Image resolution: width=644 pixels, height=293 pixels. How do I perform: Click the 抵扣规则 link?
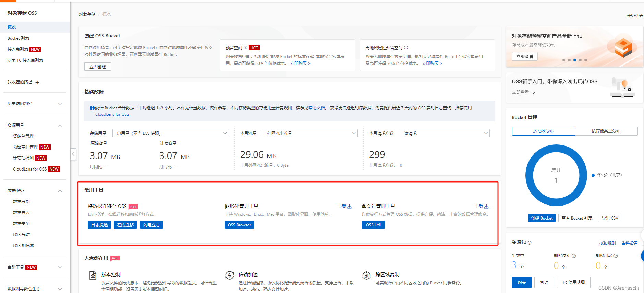pos(608,243)
